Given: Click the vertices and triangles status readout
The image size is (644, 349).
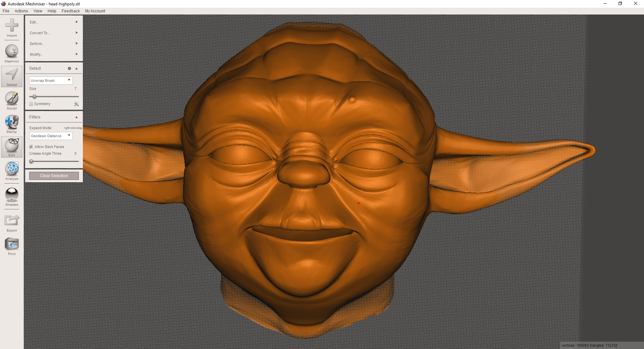Looking at the screenshot, I should point(589,345).
